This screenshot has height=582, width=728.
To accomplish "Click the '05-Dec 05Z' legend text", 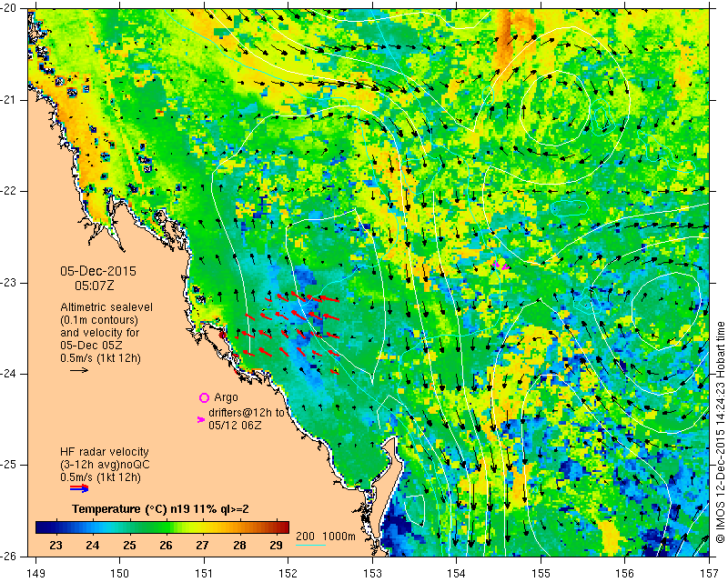I will pyautogui.click(x=92, y=346).
